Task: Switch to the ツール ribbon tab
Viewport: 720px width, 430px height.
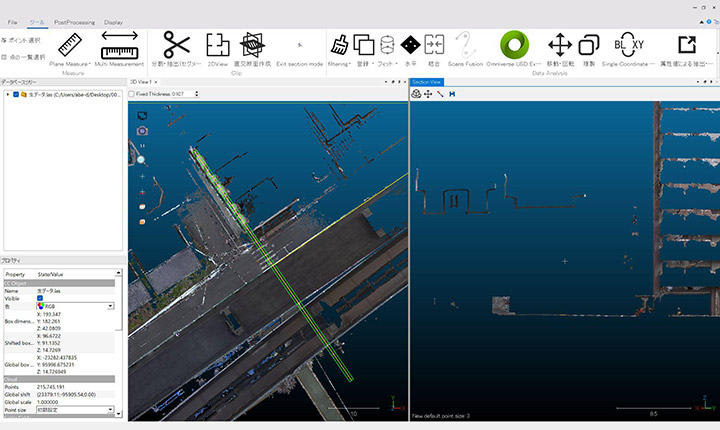Action: [x=37, y=22]
